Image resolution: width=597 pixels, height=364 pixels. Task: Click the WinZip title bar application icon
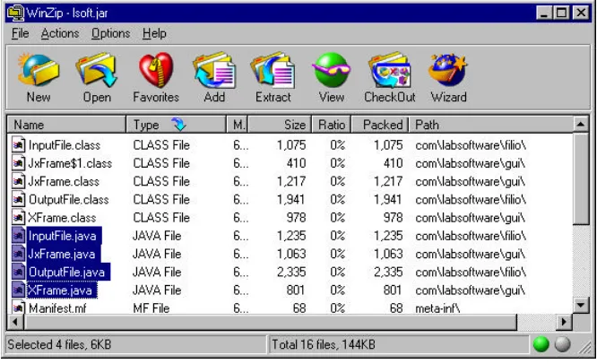tap(15, 13)
